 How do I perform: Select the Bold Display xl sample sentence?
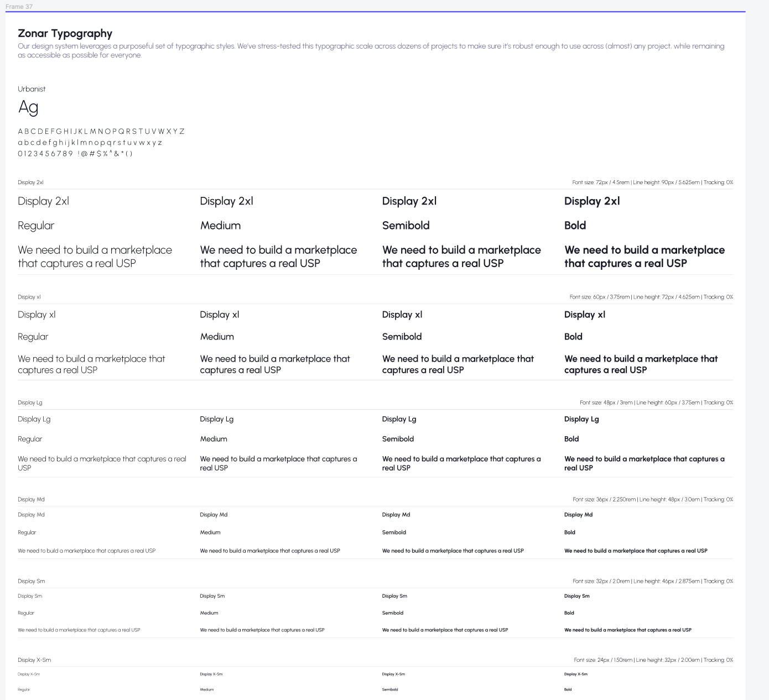(x=640, y=364)
